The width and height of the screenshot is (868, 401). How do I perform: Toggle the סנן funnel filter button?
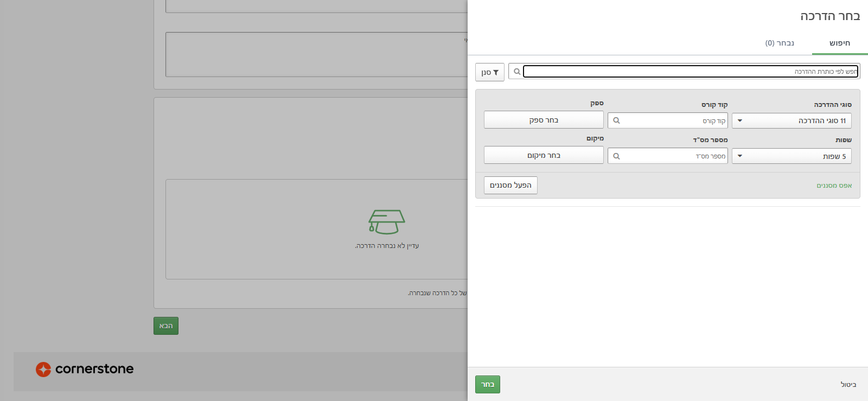(490, 72)
